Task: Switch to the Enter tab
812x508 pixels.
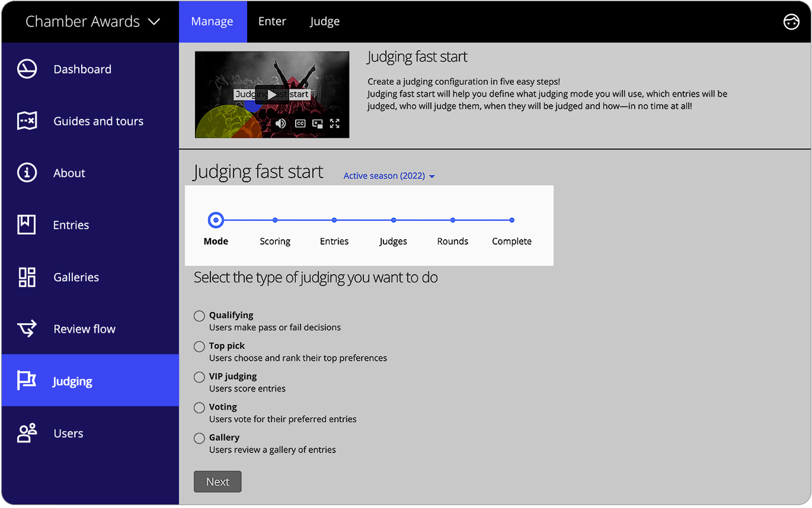Action: [x=272, y=21]
